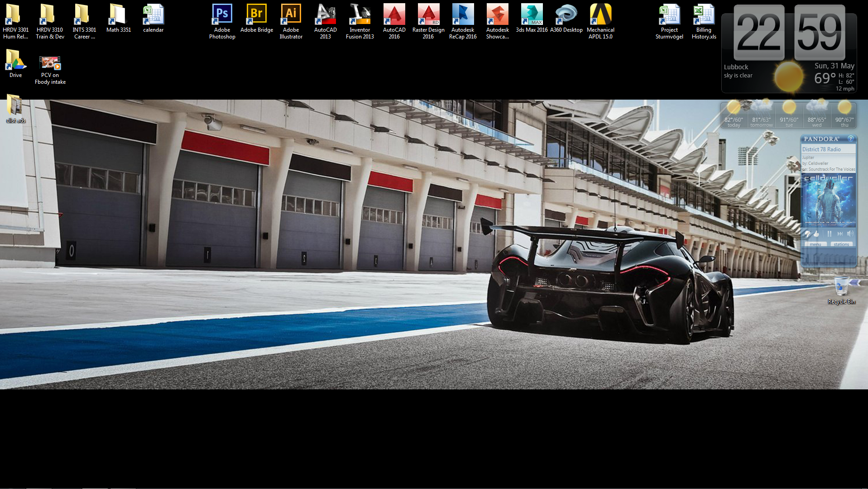
Task: Select the Math 3351 folder
Action: pos(119,18)
